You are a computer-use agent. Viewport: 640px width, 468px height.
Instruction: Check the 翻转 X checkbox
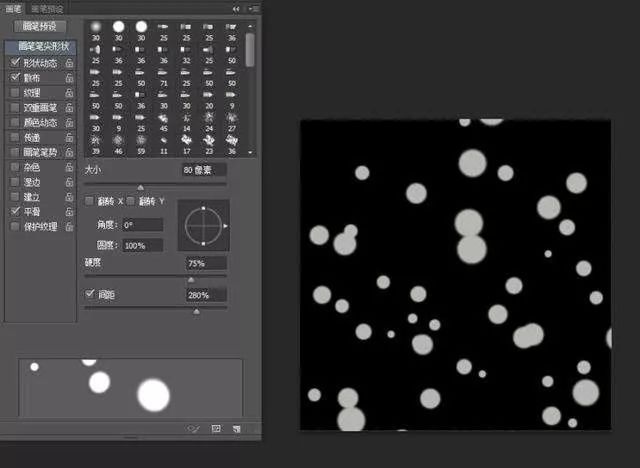coord(89,201)
